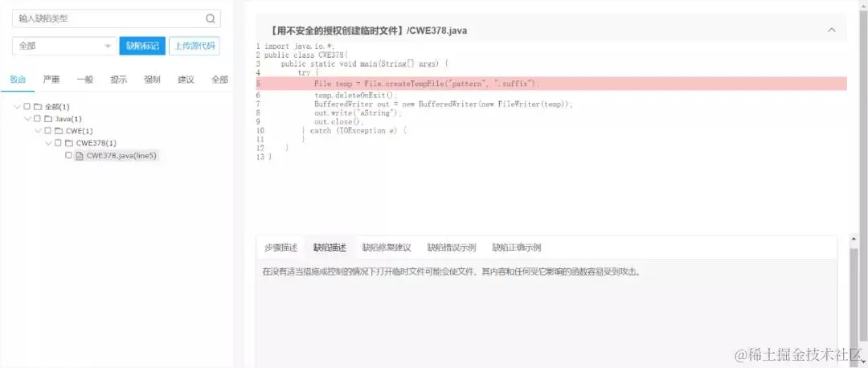Click the 缺陷标记 button
Viewport: 868px width, 368px height.
[x=142, y=46]
